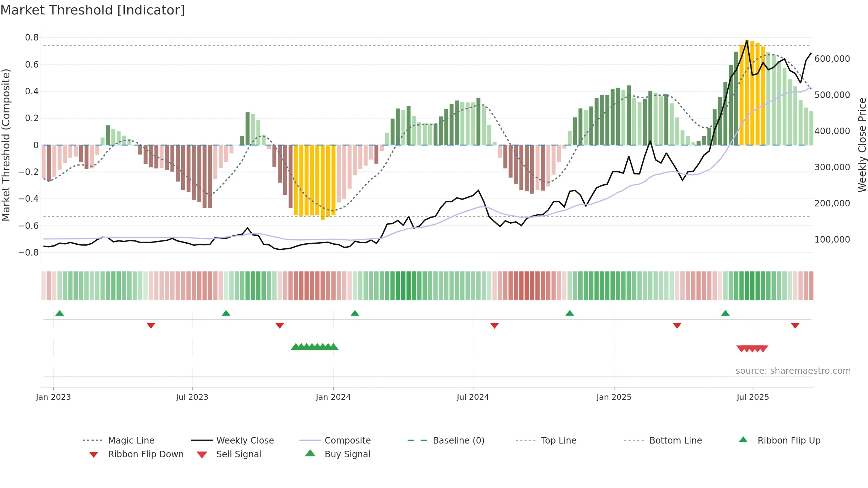Image resolution: width=868 pixels, height=488 pixels.
Task: Click the ribbon flip down marker in early 2025
Action: [x=677, y=326]
